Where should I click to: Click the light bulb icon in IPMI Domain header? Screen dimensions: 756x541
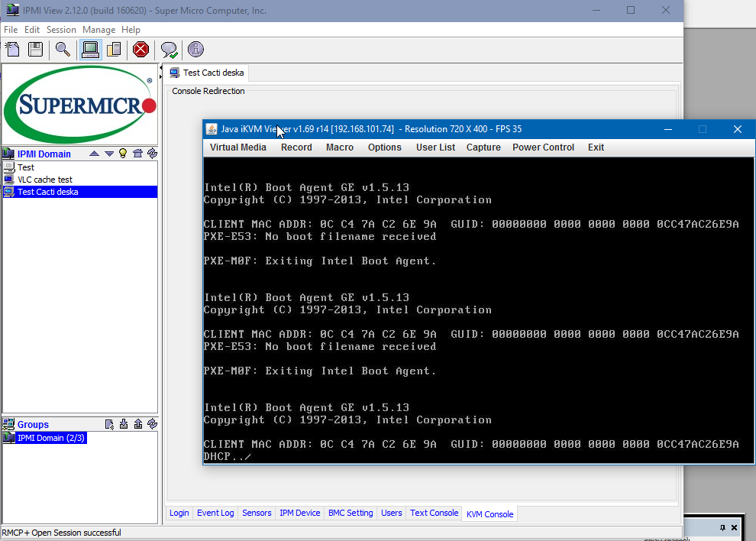pos(123,154)
